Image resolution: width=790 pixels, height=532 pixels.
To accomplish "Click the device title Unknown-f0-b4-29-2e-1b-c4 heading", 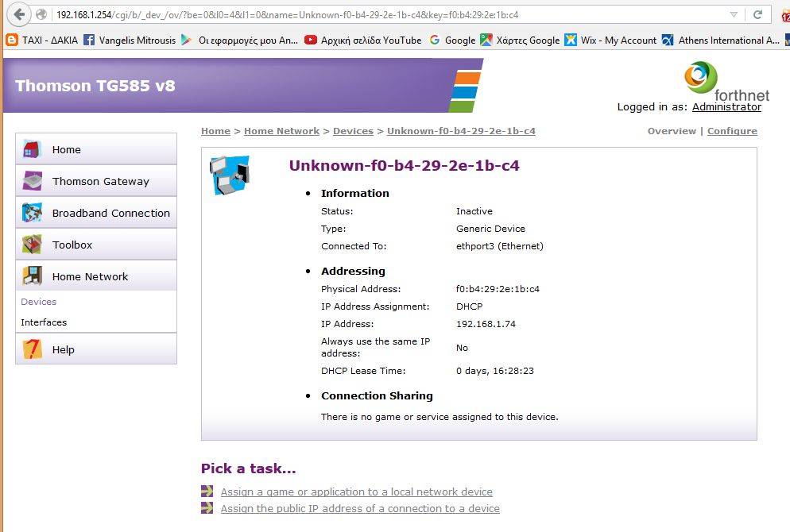I will 404,165.
